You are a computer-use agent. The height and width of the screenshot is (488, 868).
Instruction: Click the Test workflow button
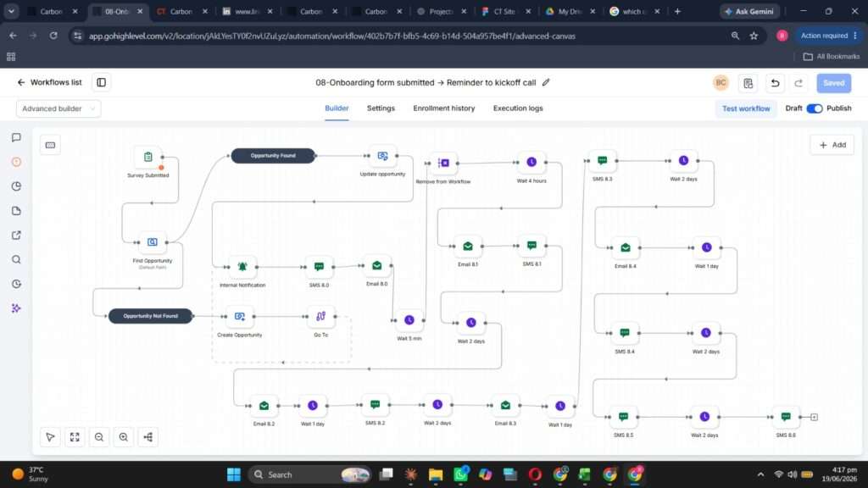click(x=746, y=108)
